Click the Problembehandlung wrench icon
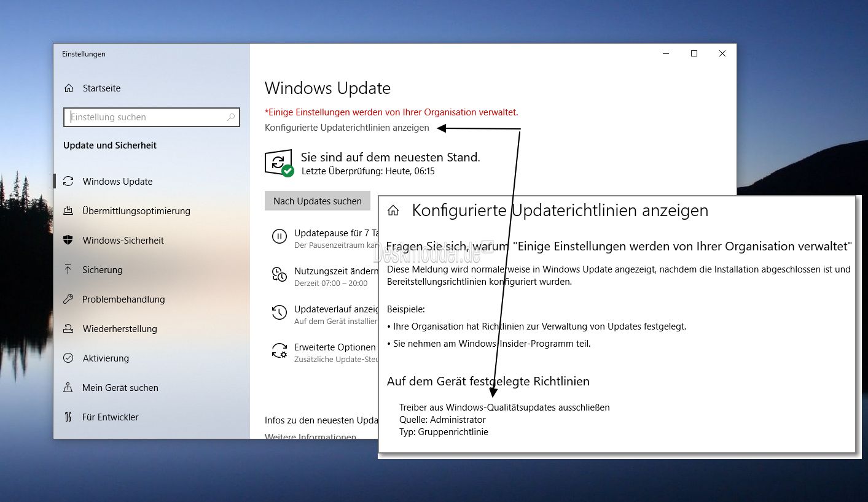This screenshot has height=502, width=868. [68, 299]
